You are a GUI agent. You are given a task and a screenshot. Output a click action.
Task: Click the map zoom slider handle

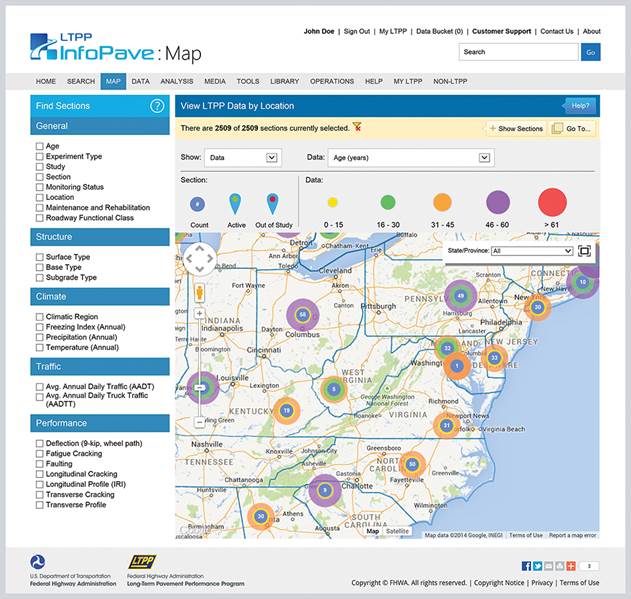(200, 388)
